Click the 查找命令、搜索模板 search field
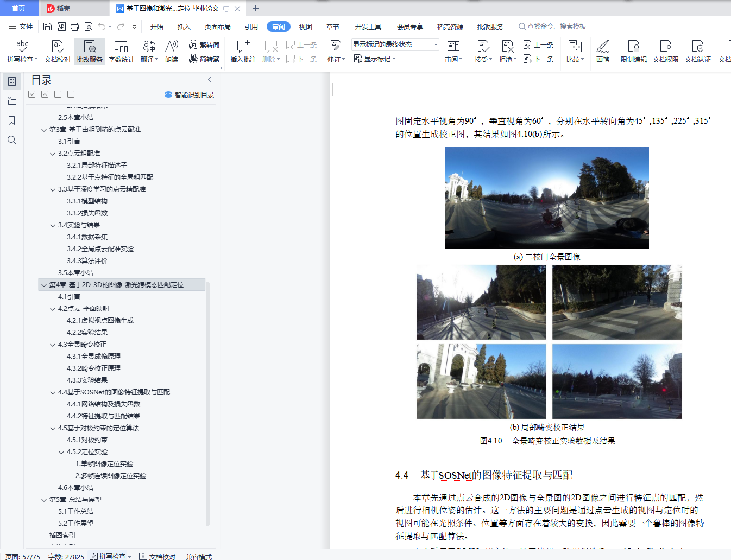 552,27
